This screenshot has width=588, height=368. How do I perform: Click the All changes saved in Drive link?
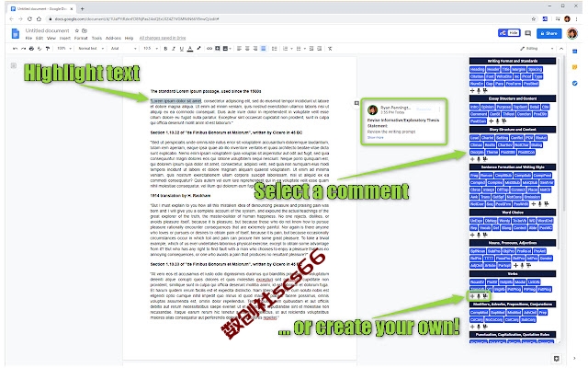(163, 38)
